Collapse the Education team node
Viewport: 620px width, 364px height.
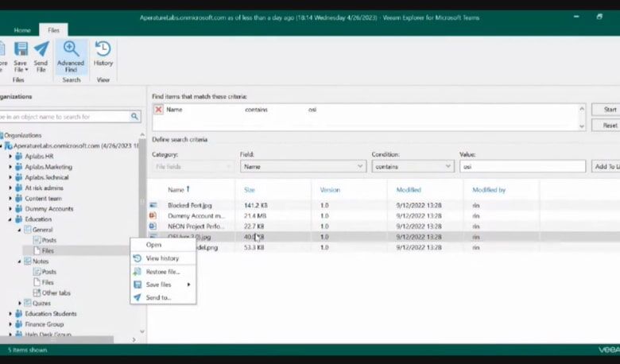(10, 219)
